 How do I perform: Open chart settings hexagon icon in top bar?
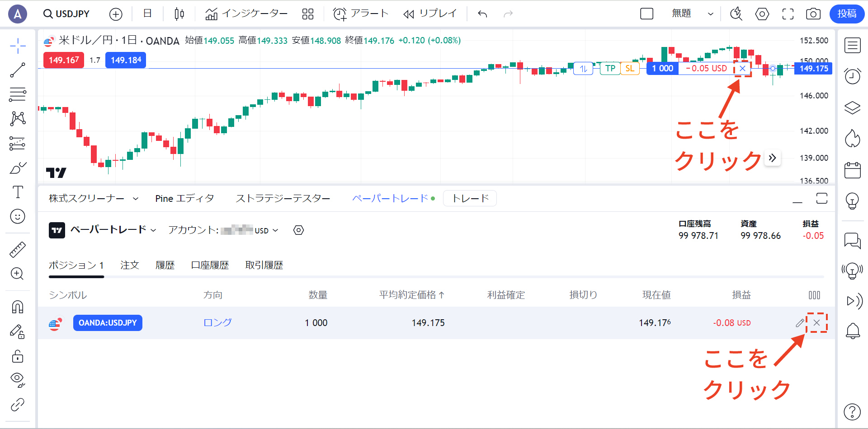point(762,14)
